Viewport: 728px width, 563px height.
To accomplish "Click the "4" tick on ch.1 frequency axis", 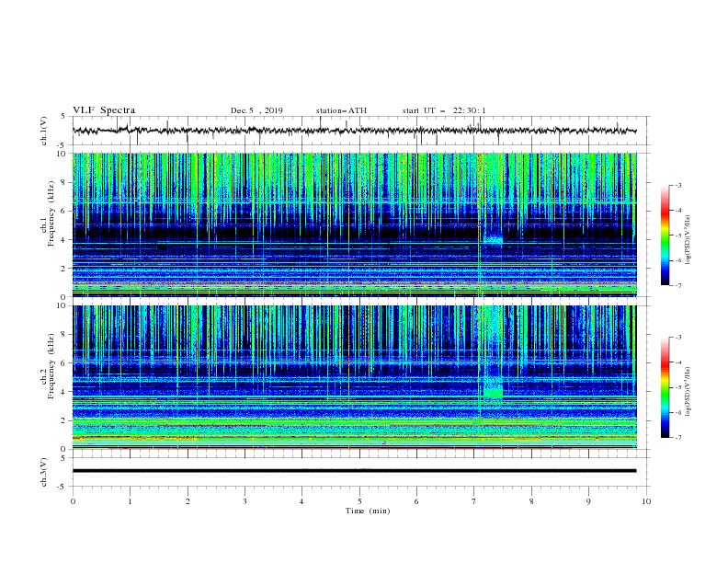I will point(63,240).
